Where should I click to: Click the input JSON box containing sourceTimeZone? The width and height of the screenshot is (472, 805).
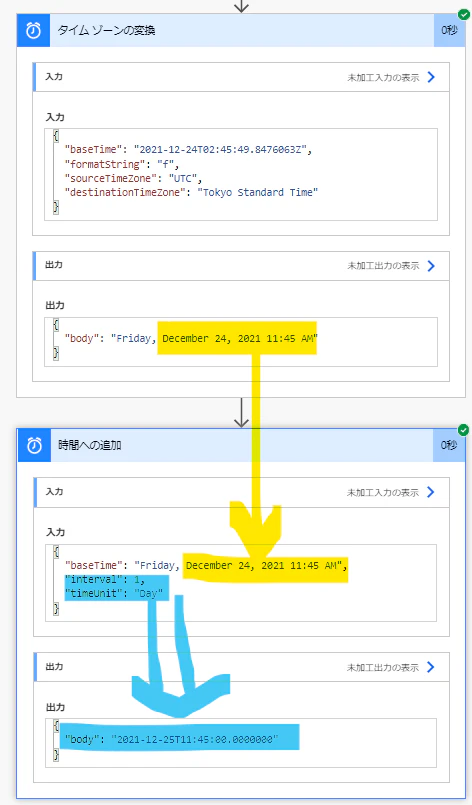coord(241,175)
